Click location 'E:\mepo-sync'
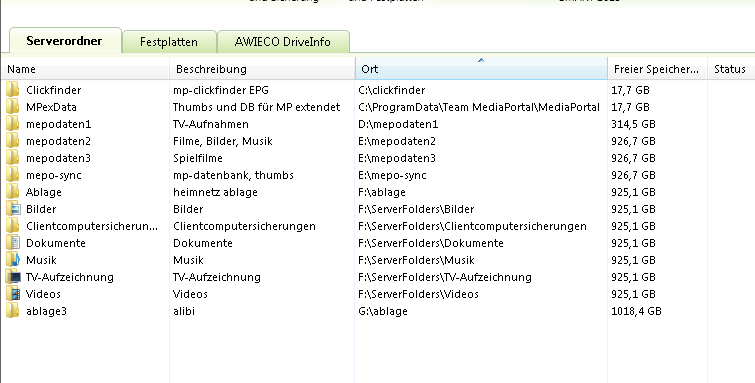Image resolution: width=755 pixels, height=383 pixels. coord(392,175)
